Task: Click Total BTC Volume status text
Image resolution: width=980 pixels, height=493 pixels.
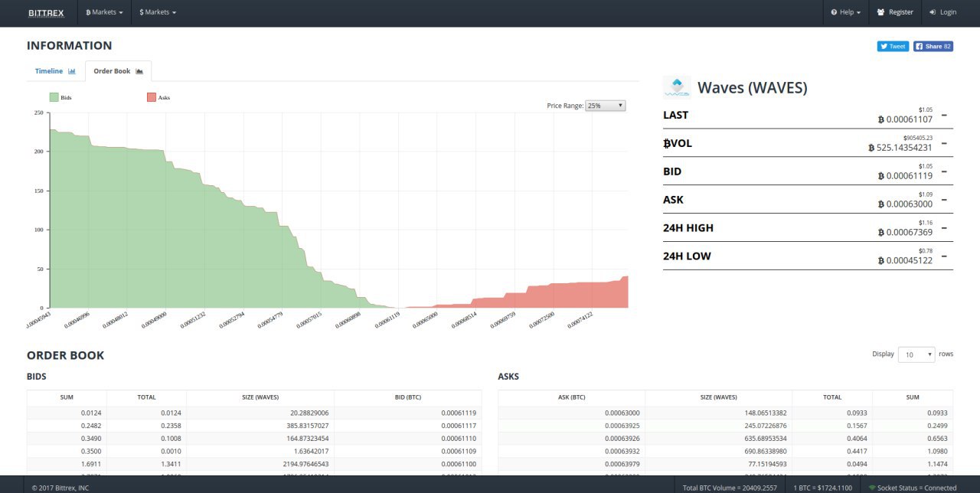Action: point(728,487)
